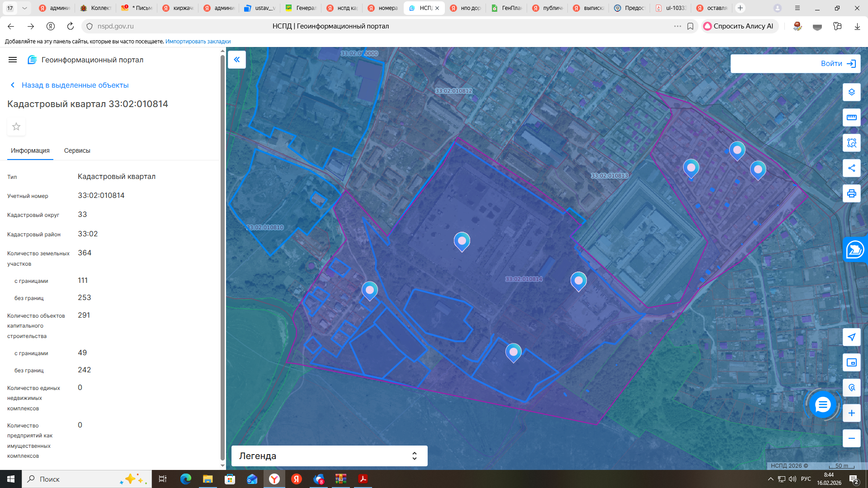Switch to the Сервисы tab

tap(77, 150)
